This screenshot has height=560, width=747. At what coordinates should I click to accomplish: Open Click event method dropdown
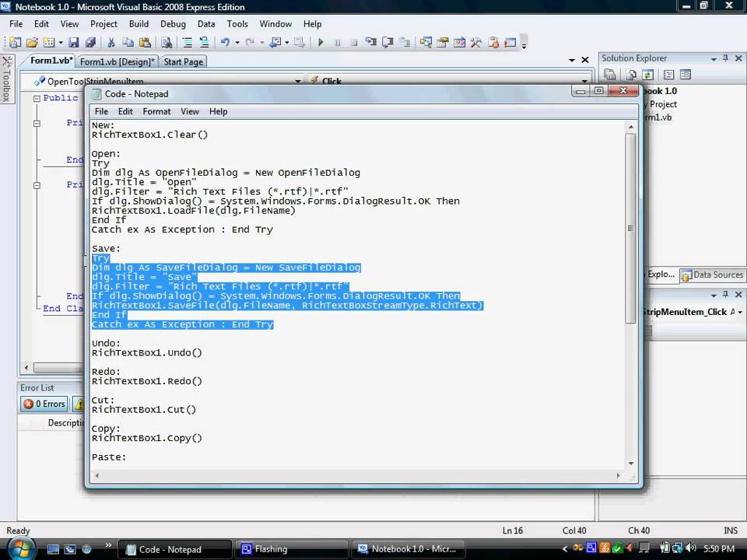point(584,81)
